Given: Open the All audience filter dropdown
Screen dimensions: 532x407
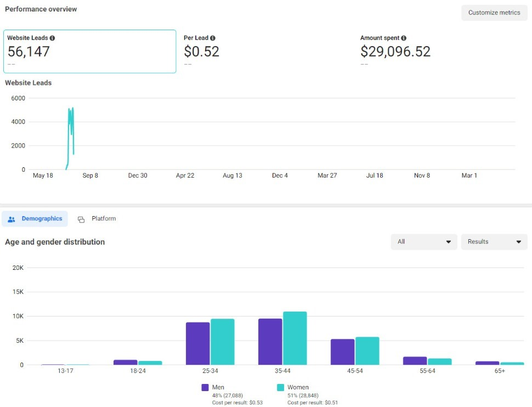Looking at the screenshot, I should tap(423, 241).
